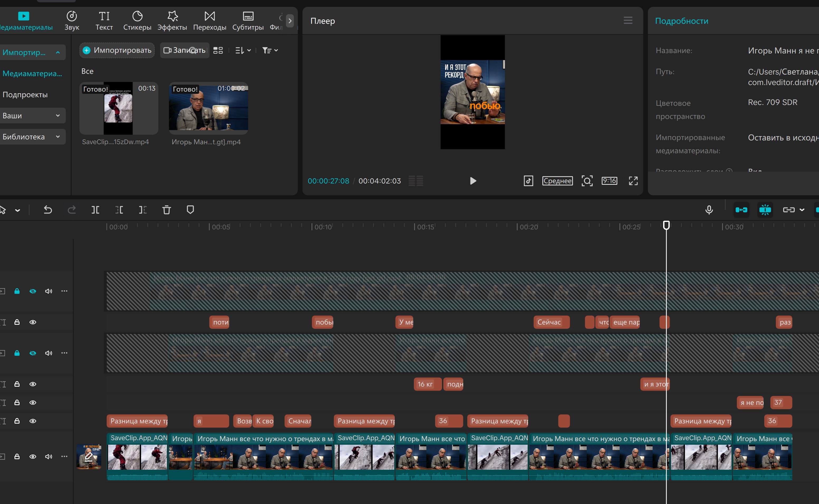
Task: Expand the Библиотека dropdown in sidebar
Action: coord(58,137)
